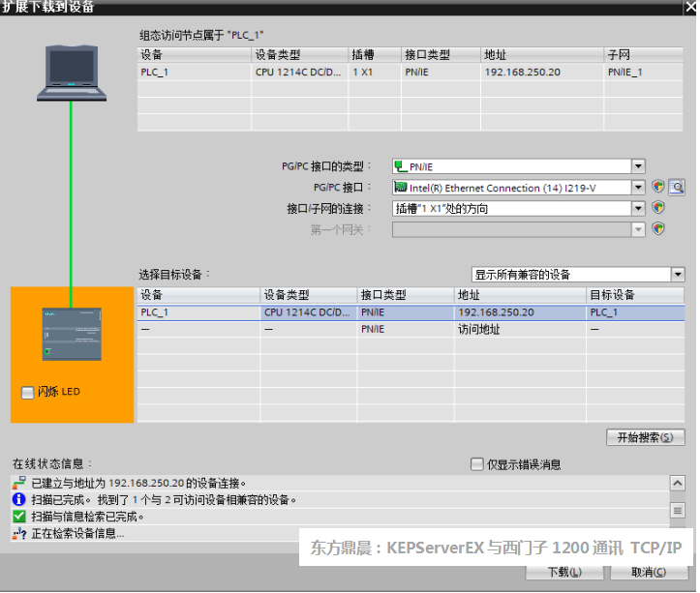Open the PG/PC 接口的类型 dropdown
The image size is (700, 593).
(638, 166)
